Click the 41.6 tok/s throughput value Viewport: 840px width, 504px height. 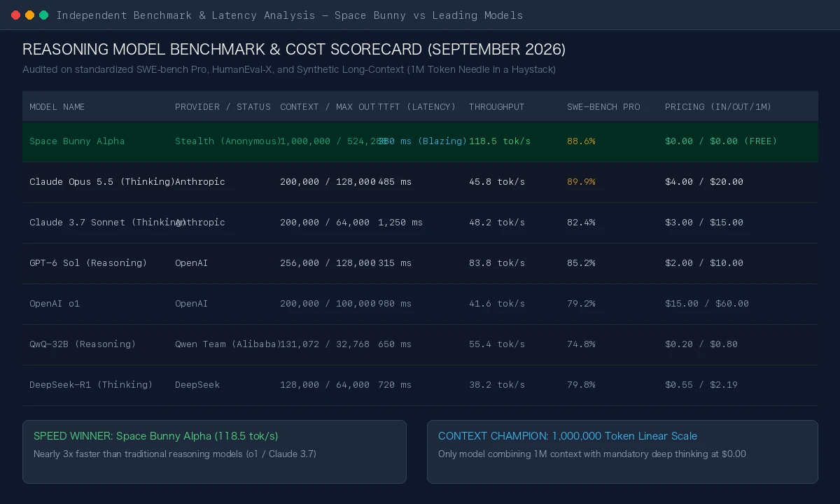coord(497,304)
